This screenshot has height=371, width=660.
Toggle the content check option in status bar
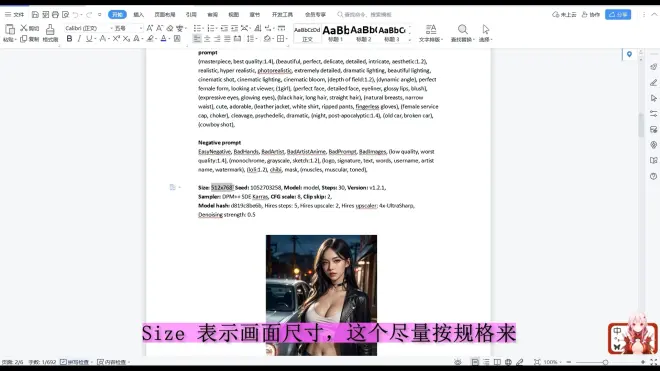click(x=112, y=362)
